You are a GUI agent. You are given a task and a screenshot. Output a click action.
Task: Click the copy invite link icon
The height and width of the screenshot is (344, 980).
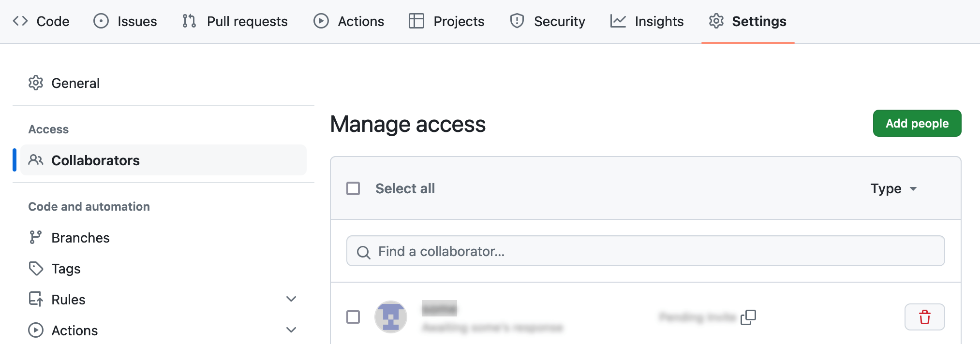pos(748,317)
